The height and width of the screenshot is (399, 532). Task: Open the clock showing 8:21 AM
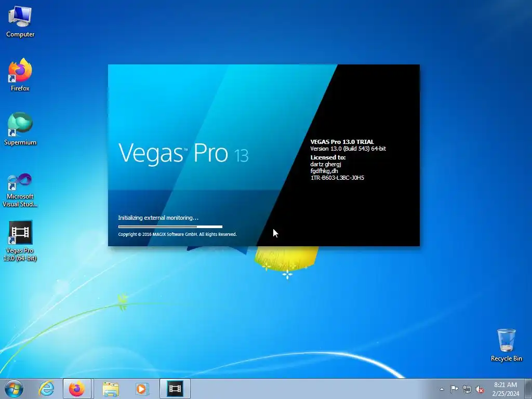pyautogui.click(x=506, y=389)
